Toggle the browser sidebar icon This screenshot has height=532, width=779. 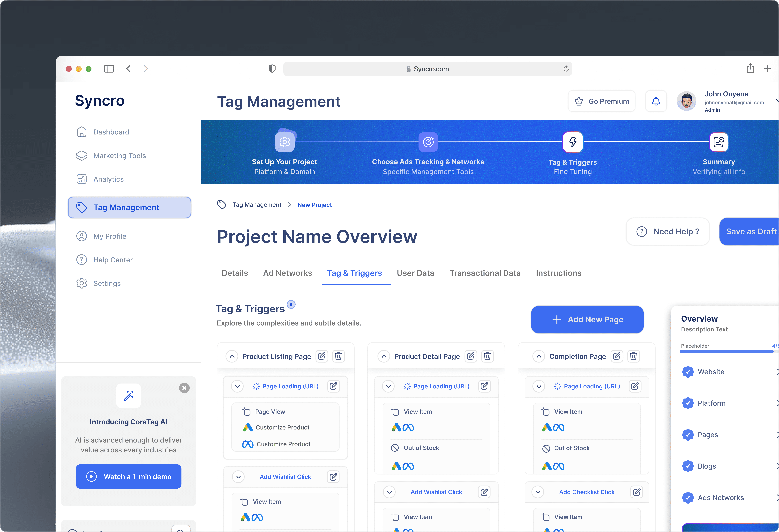point(109,69)
